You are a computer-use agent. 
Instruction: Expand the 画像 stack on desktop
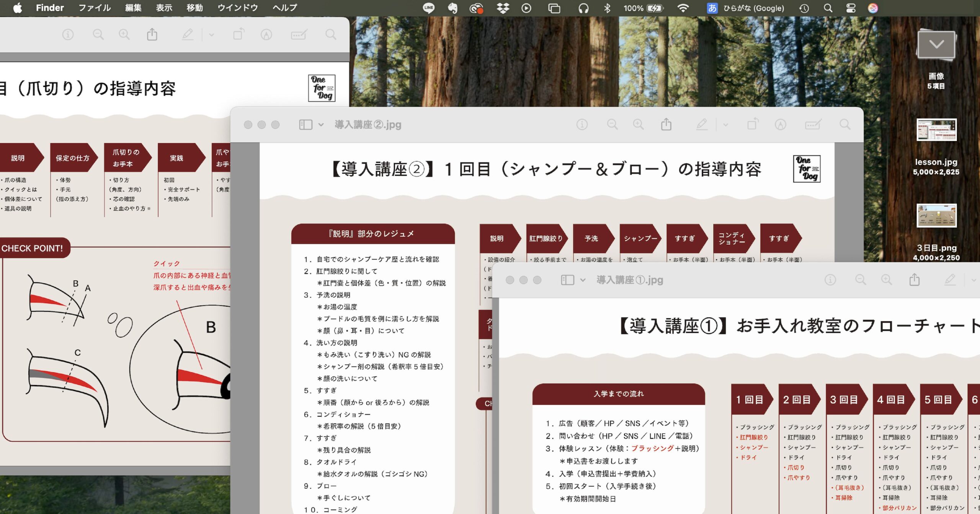(x=936, y=45)
